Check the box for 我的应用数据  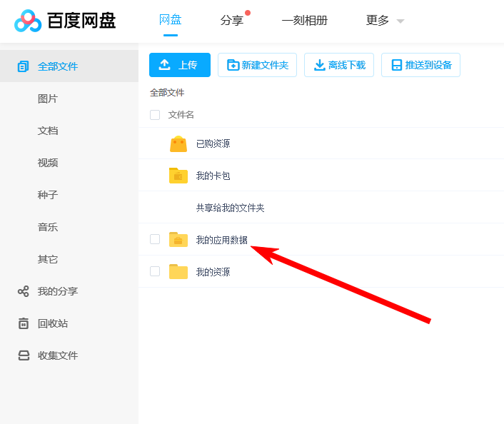point(155,239)
